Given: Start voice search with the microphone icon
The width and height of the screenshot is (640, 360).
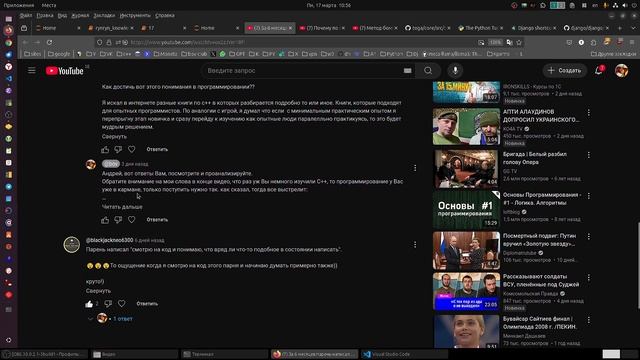Looking at the screenshot, I should 455,71.
